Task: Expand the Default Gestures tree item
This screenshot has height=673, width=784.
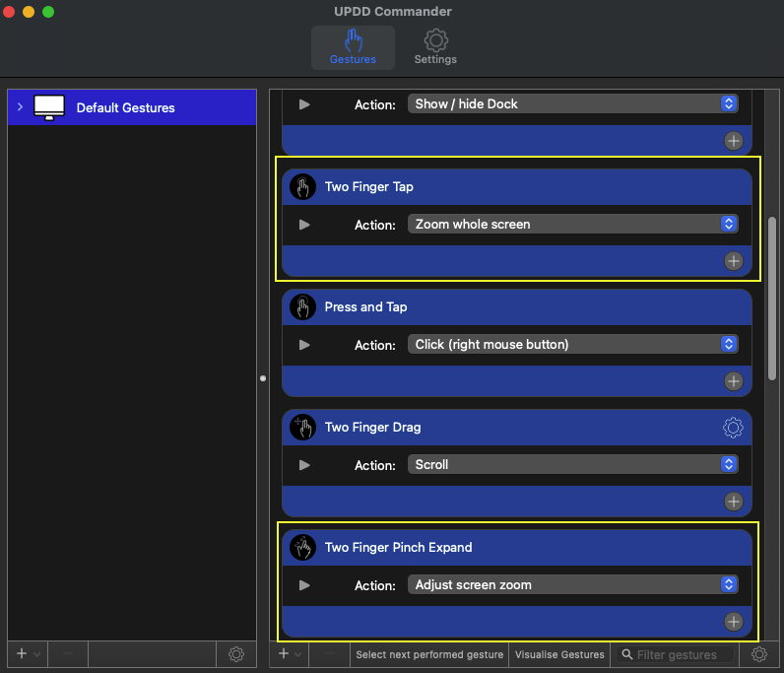Action: pyautogui.click(x=20, y=107)
